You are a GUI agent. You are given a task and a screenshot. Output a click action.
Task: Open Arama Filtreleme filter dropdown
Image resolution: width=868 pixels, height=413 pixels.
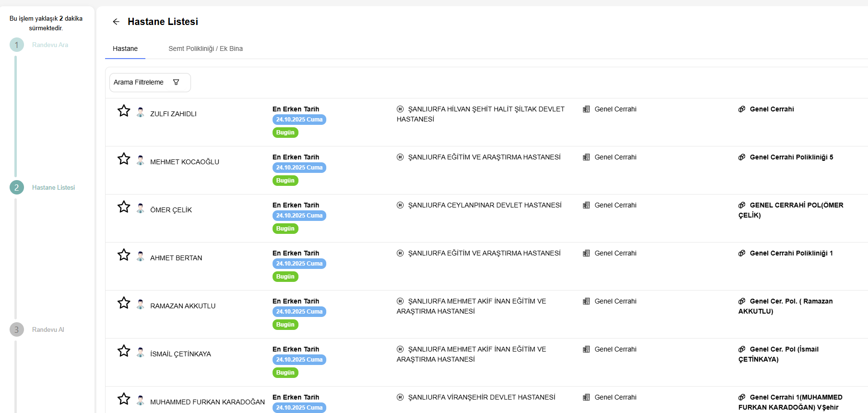click(x=150, y=83)
